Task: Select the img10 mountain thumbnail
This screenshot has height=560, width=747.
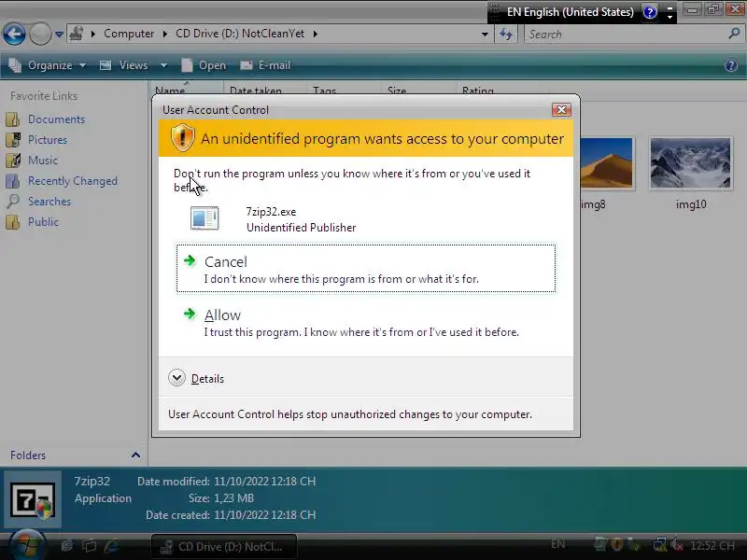Action: point(691,163)
